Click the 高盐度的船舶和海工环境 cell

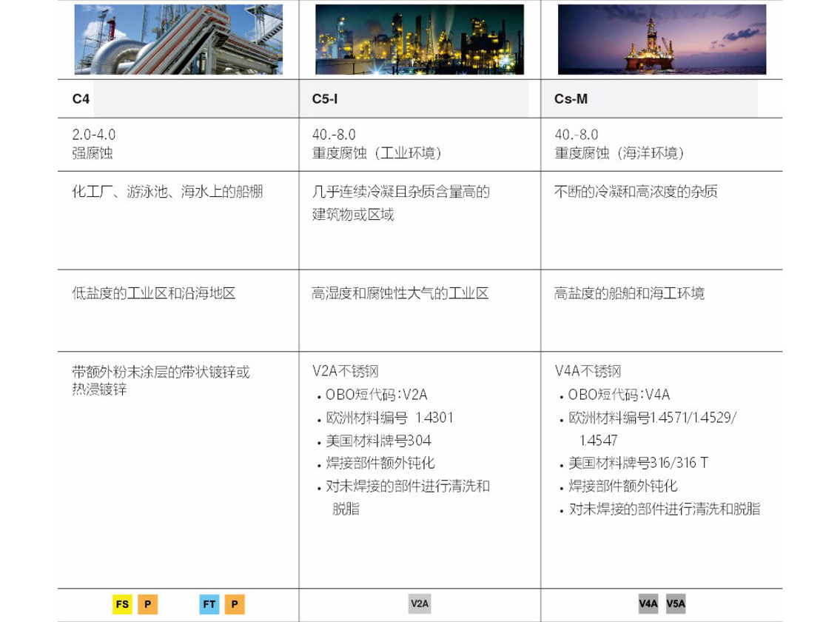tap(629, 294)
